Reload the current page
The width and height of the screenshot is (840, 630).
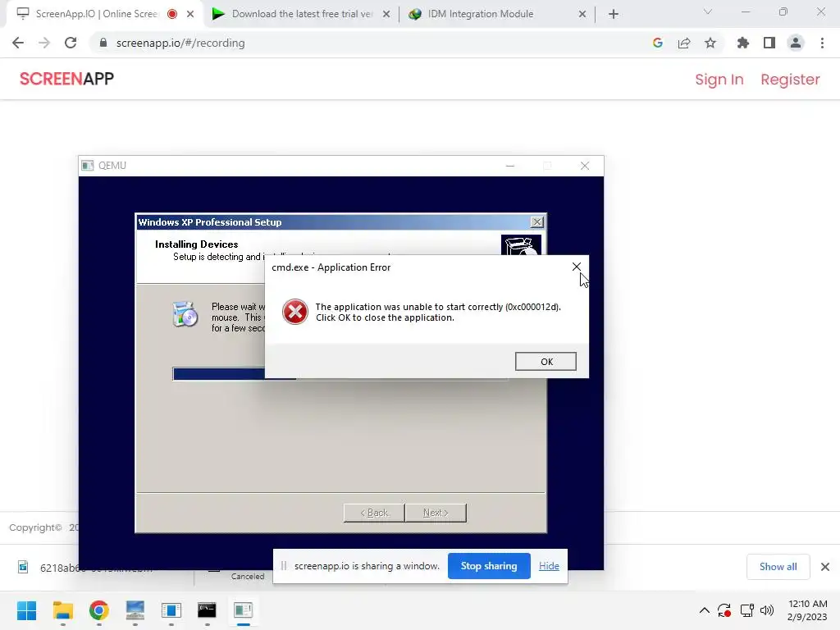point(71,43)
